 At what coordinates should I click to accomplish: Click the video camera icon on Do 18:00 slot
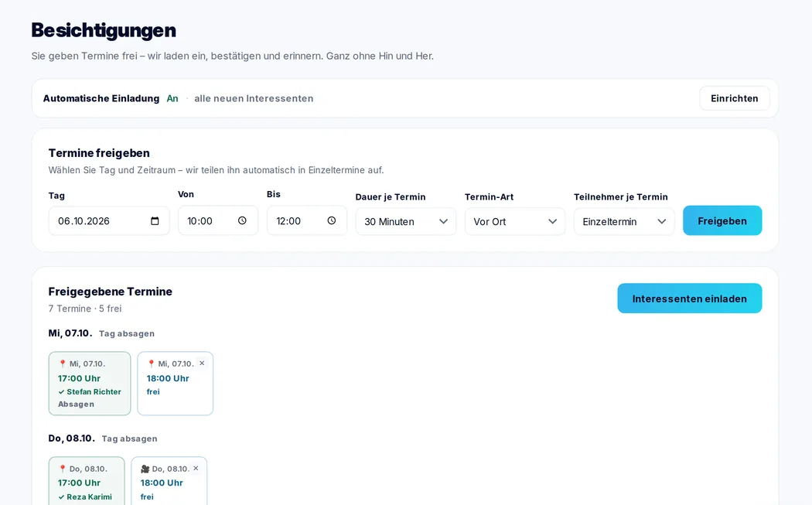[x=145, y=469]
